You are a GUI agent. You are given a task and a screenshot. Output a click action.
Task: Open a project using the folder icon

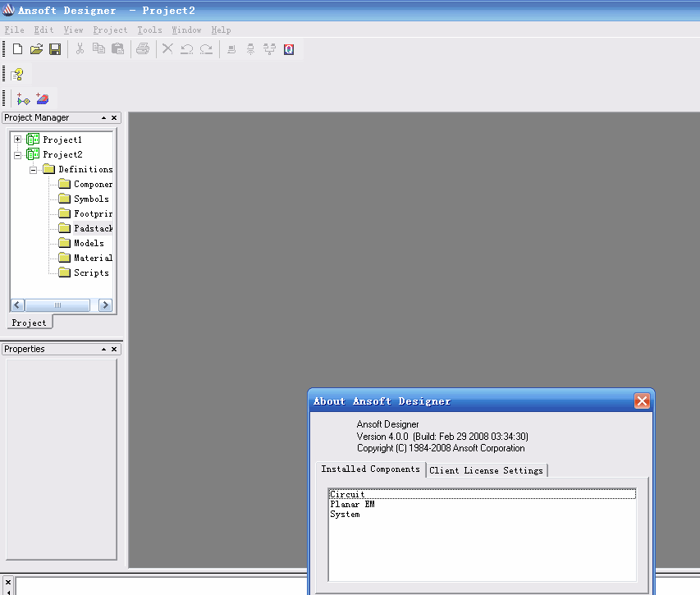coord(36,49)
